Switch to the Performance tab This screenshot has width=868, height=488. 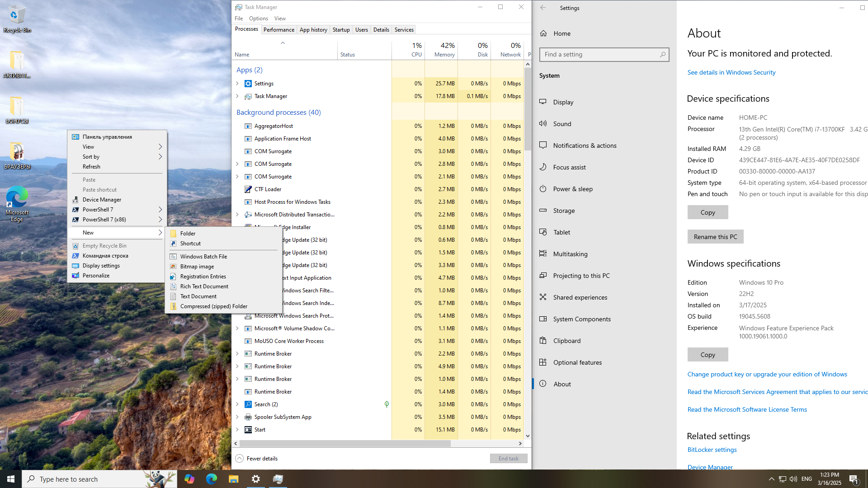point(278,30)
